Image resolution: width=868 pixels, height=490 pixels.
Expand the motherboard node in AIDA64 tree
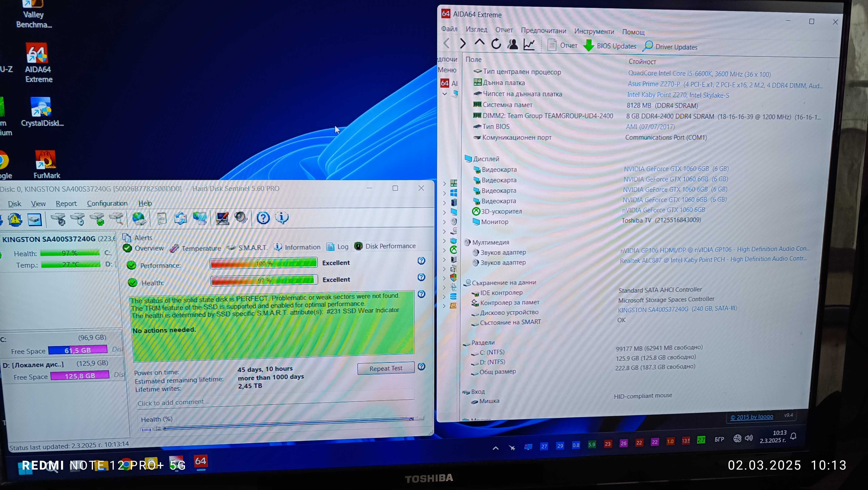pos(444,184)
